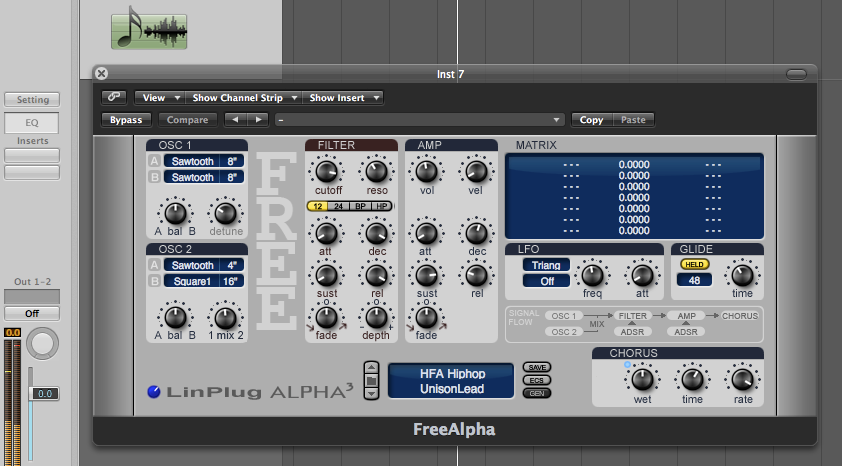Click the Compare button

[x=187, y=120]
